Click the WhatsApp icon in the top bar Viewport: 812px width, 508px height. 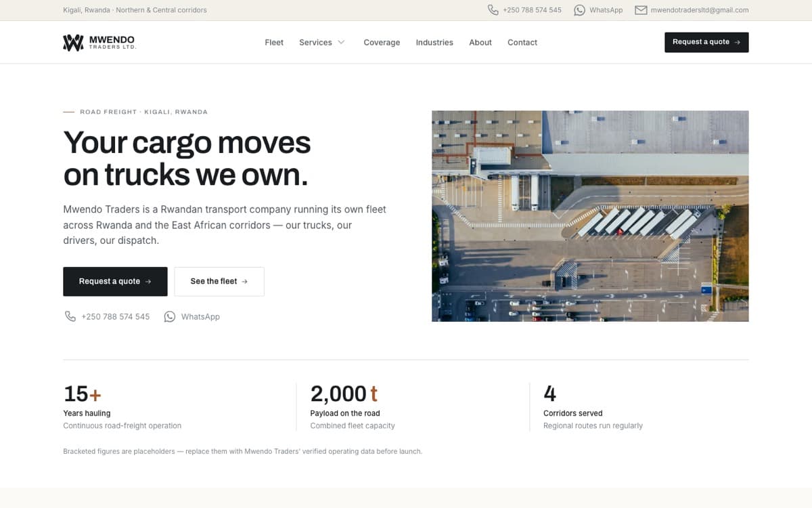[x=579, y=10]
